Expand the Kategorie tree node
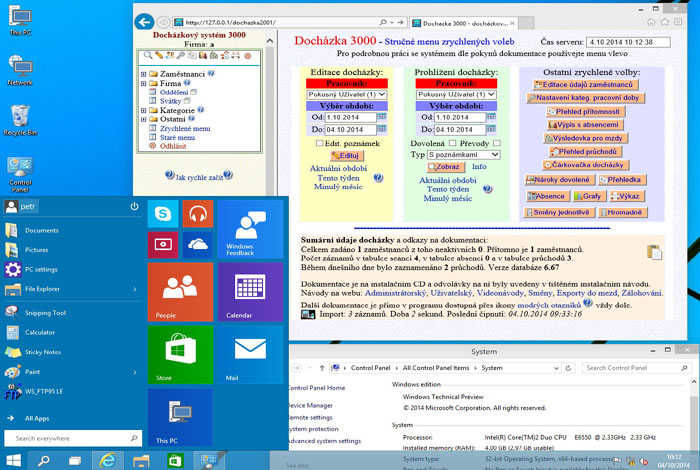Image resolution: width=700 pixels, height=470 pixels. tap(143, 110)
